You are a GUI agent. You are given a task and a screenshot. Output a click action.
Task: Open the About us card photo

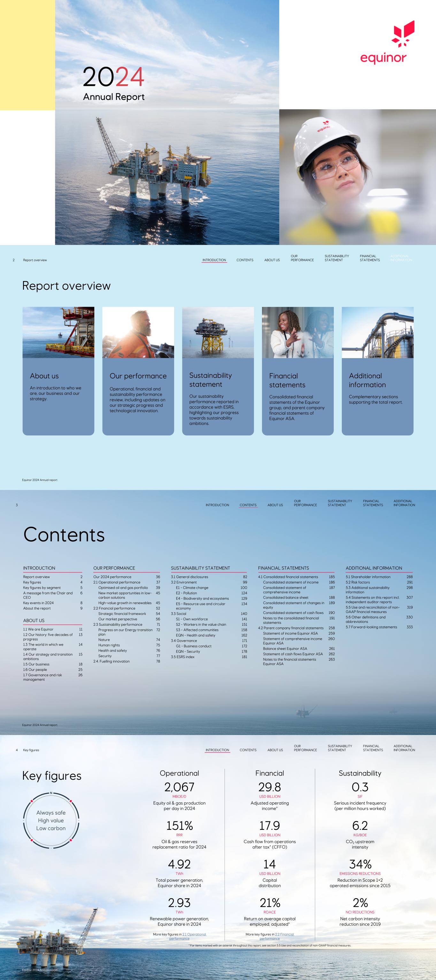(x=58, y=332)
